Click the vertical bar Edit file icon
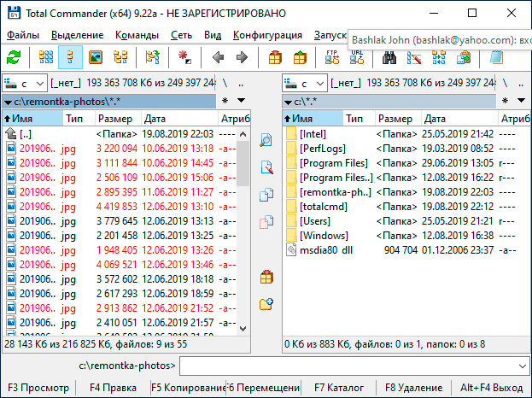532x398 pixels. [266, 167]
